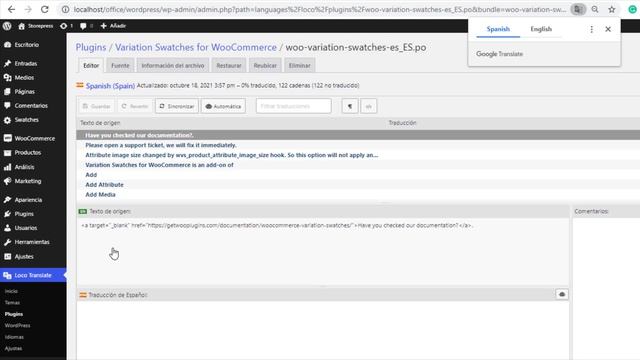Image resolution: width=640 pixels, height=360 pixels.
Task: Click the Revertir button
Action: click(x=135, y=106)
